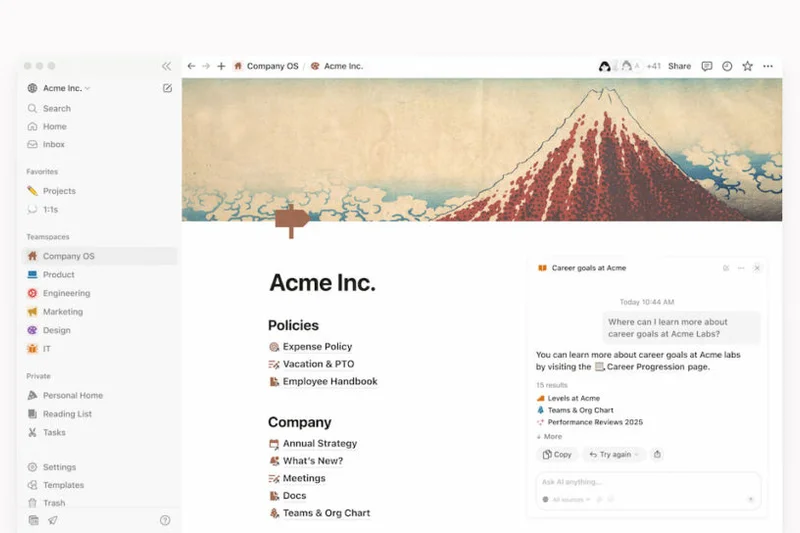Go forward using the right arrow
Image resolution: width=800 pixels, height=533 pixels.
click(x=206, y=66)
